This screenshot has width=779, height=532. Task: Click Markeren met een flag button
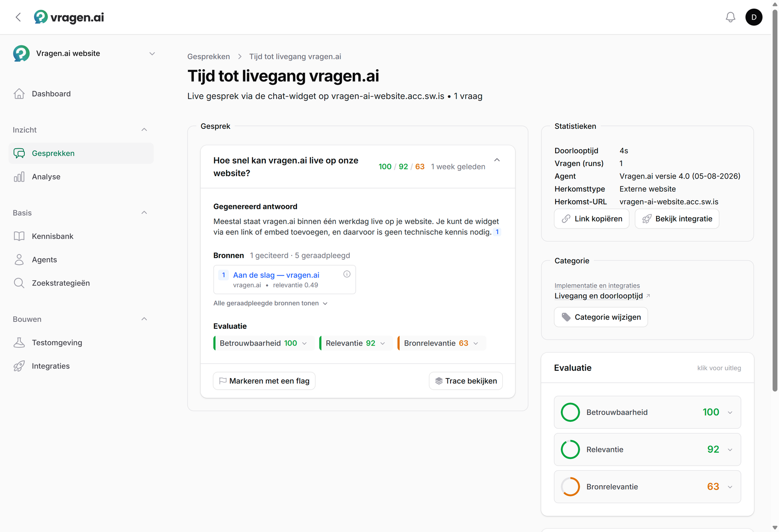coord(264,381)
